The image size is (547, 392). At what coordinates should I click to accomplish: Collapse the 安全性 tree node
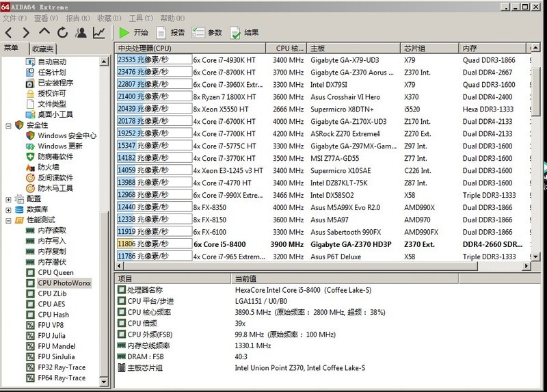[8, 126]
